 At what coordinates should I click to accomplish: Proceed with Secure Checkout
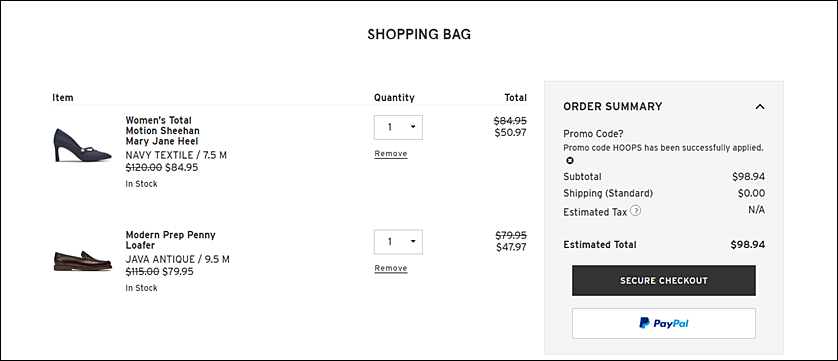tap(664, 281)
